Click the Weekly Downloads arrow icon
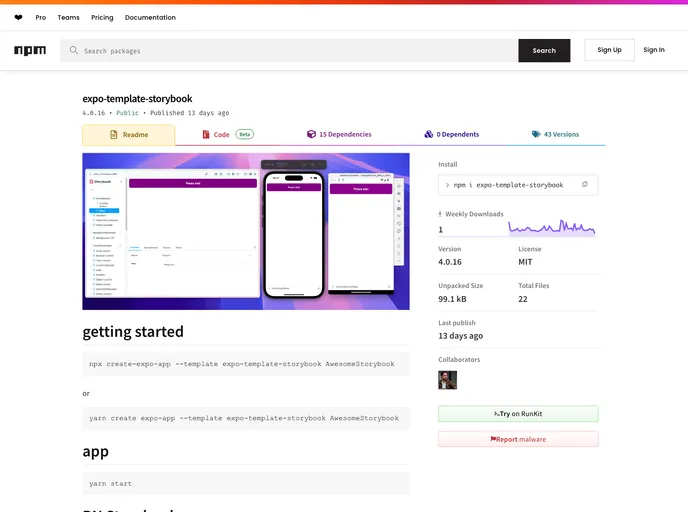 click(440, 214)
